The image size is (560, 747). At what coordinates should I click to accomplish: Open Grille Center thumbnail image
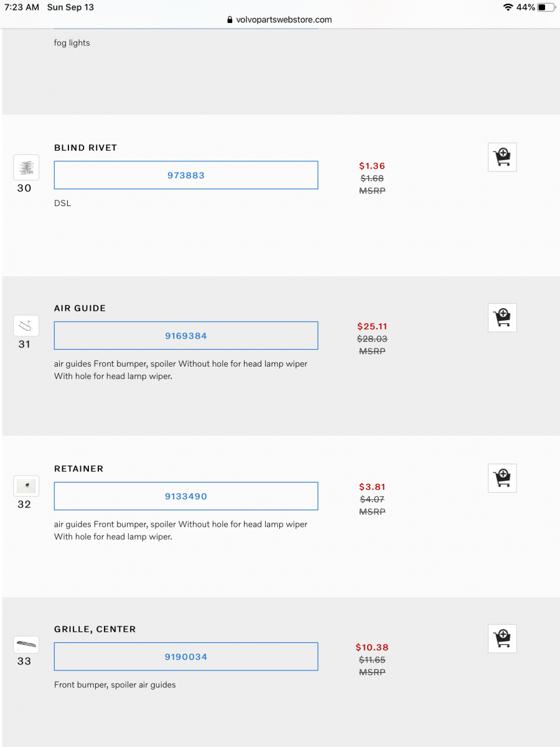click(26, 644)
